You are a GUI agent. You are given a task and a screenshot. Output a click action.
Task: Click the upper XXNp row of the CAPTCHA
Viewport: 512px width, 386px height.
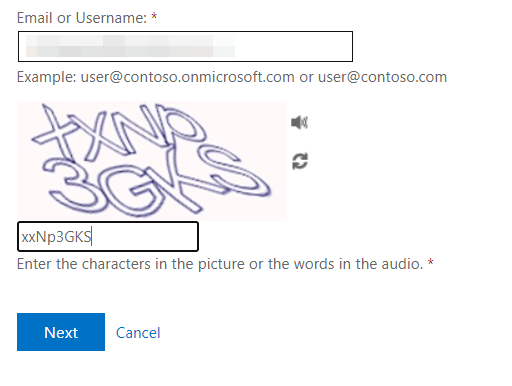(x=118, y=132)
